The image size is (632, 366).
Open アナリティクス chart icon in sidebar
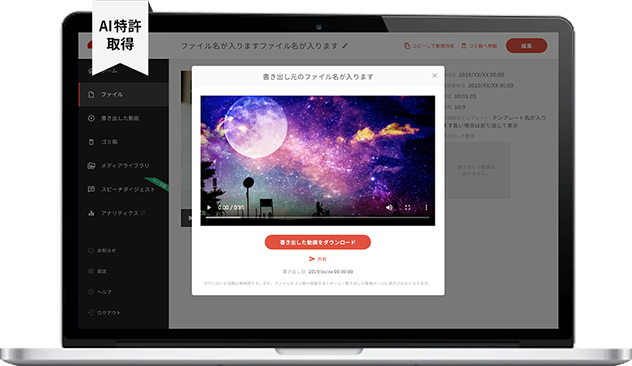pos(91,213)
